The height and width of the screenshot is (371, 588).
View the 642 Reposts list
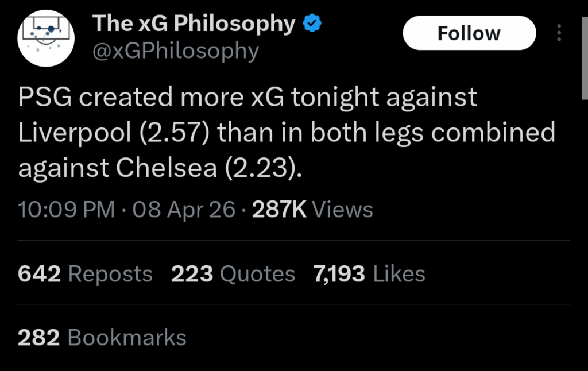click(x=84, y=273)
